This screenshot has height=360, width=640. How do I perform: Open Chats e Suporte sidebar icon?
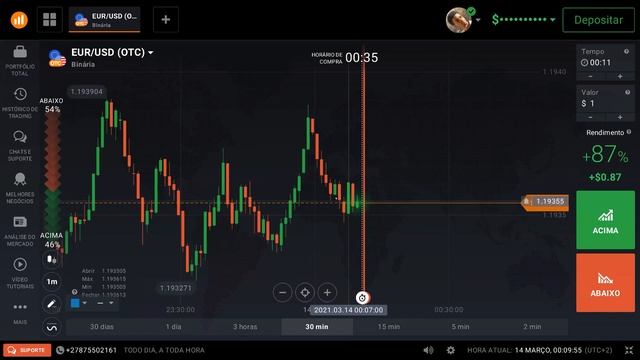point(20,137)
